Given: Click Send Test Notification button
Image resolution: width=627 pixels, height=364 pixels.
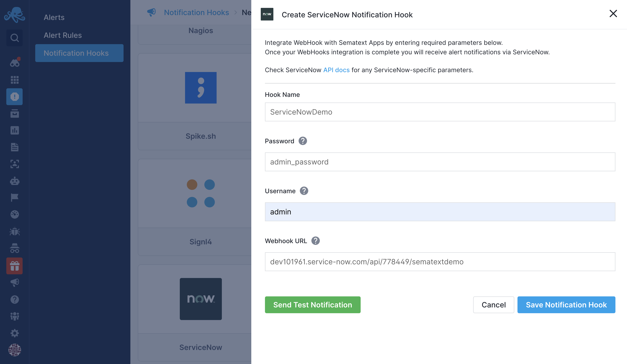Looking at the screenshot, I should point(312,305).
